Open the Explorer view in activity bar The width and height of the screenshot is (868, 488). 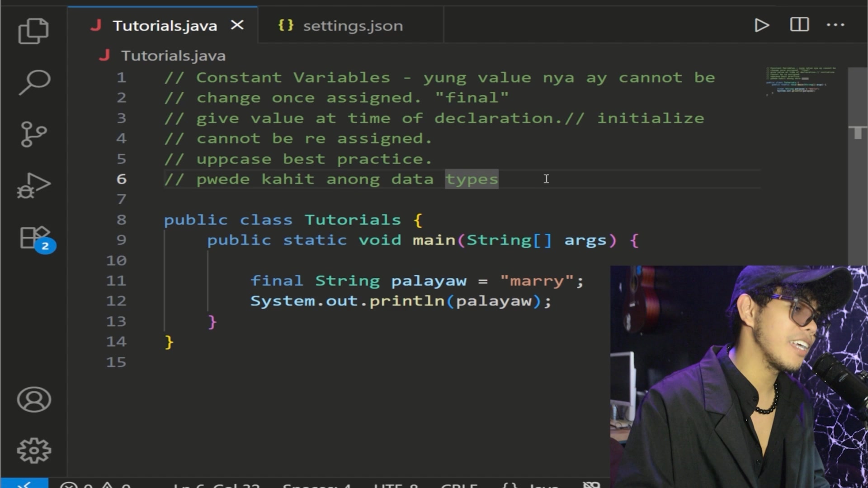[33, 31]
